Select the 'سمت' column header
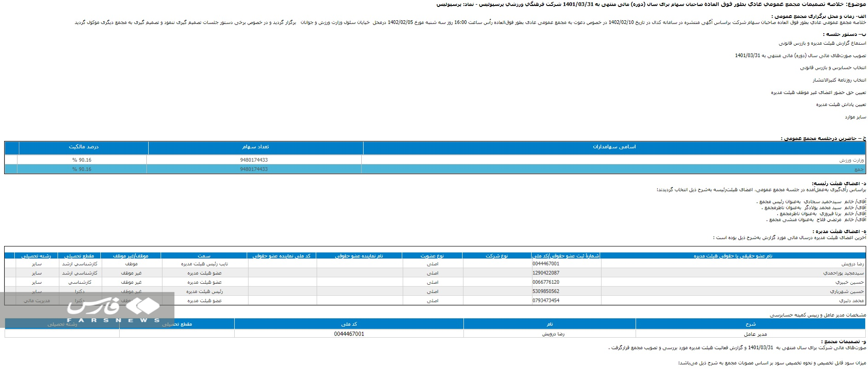868x369 pixels. click(204, 256)
